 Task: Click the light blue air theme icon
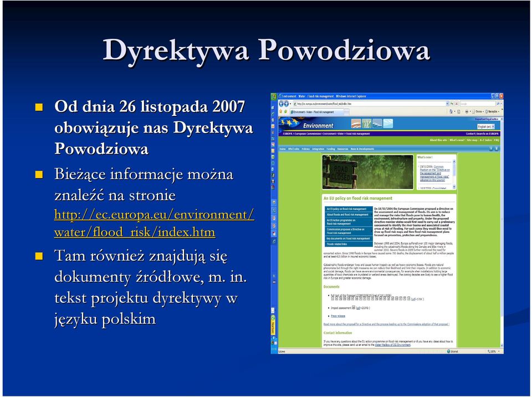coord(388,123)
